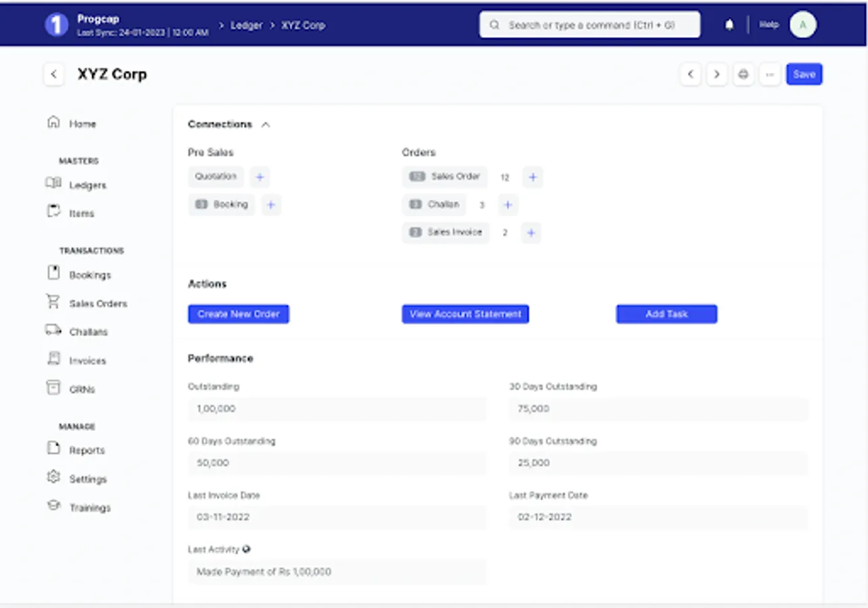Click the Ledgers book icon
This screenshot has width=868, height=608.
pyautogui.click(x=53, y=183)
